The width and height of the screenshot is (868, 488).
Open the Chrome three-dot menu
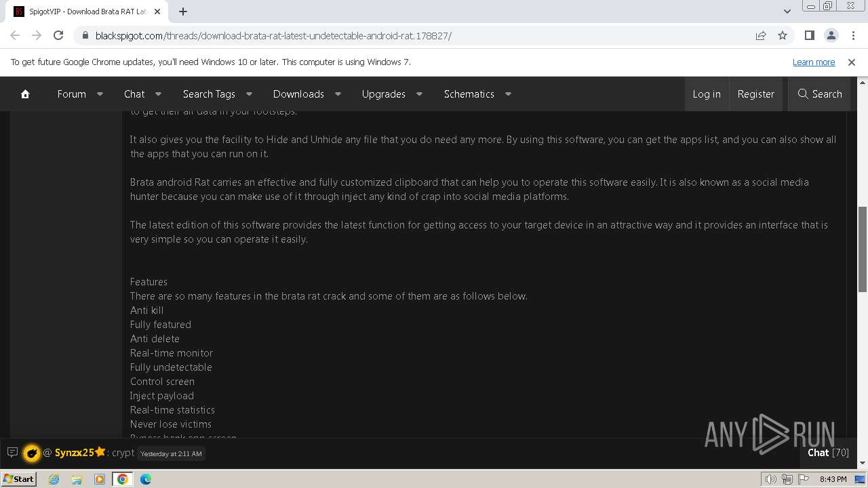click(x=853, y=35)
